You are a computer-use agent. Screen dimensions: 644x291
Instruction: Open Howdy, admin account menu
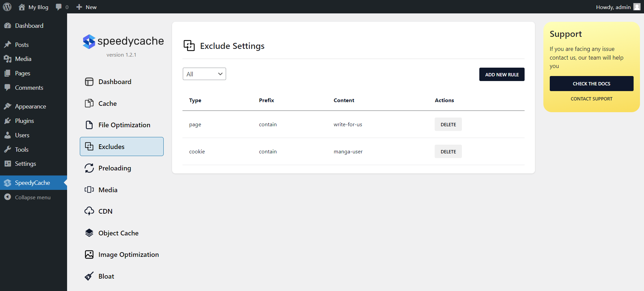(618, 7)
